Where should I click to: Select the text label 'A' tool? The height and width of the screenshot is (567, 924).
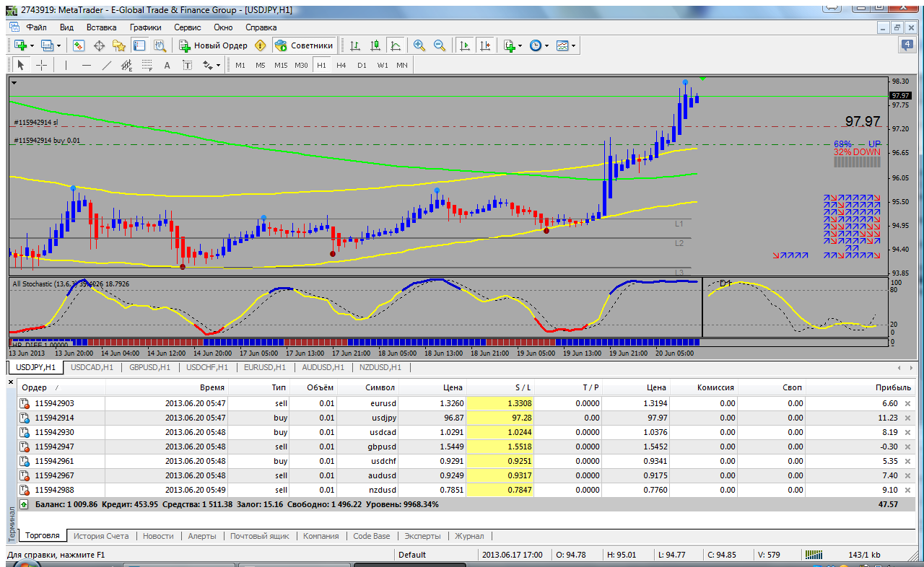point(167,65)
